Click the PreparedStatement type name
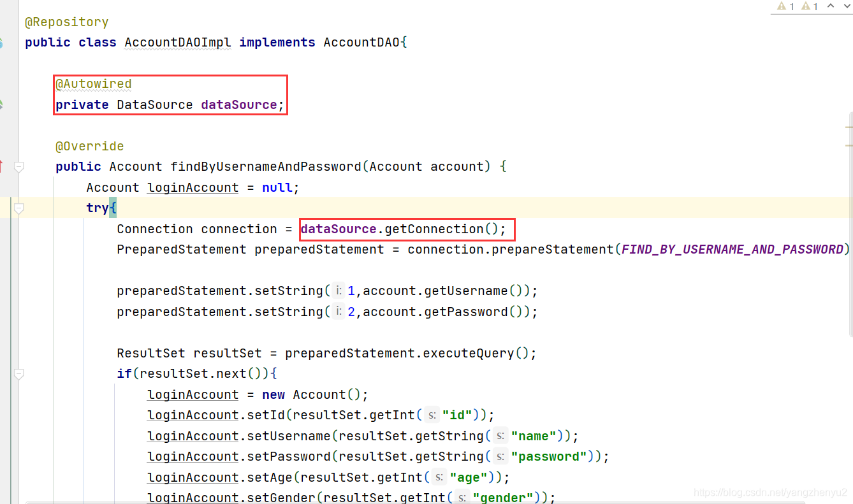Image resolution: width=853 pixels, height=504 pixels. (x=182, y=250)
